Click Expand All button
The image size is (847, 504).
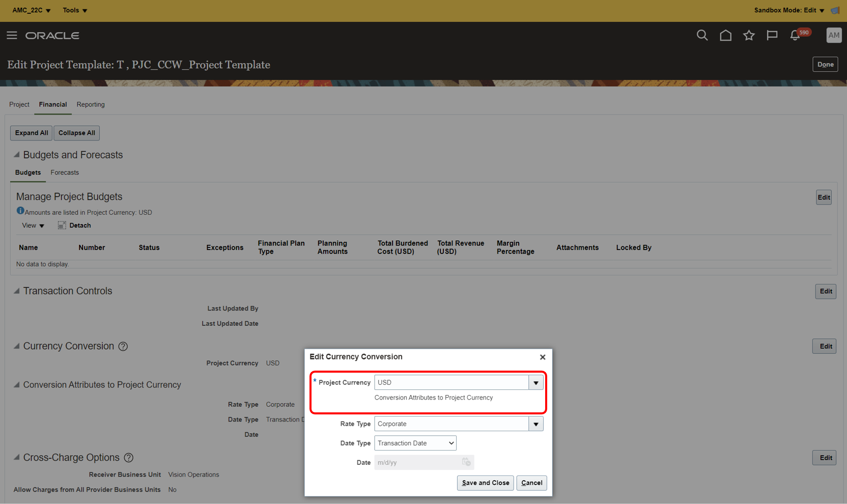pos(32,133)
